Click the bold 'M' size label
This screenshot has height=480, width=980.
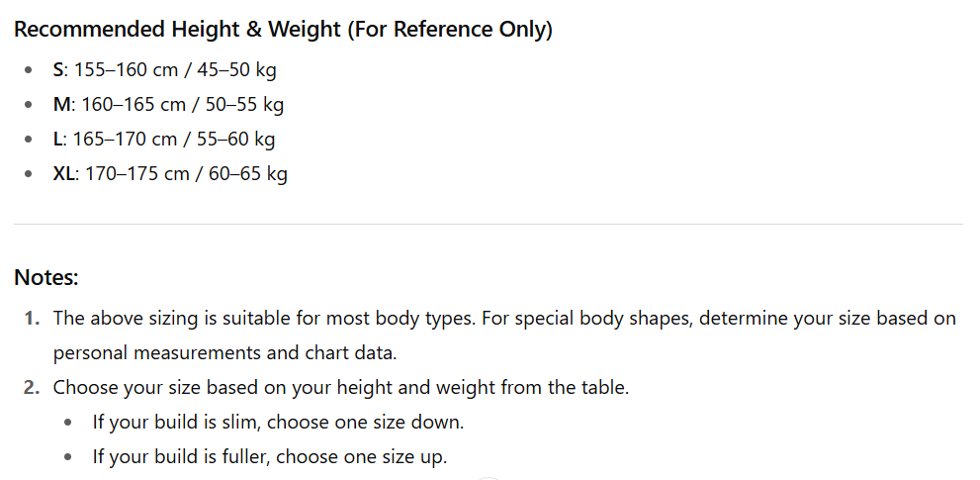[x=61, y=105]
